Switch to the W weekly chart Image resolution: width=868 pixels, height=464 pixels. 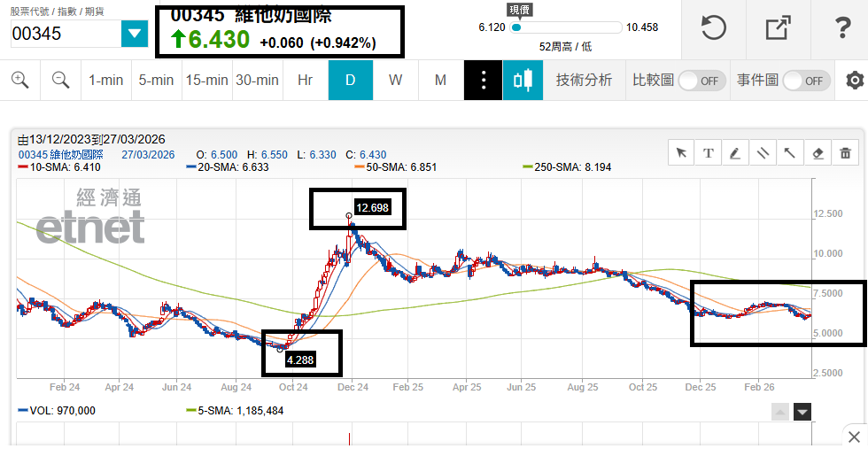pos(395,81)
